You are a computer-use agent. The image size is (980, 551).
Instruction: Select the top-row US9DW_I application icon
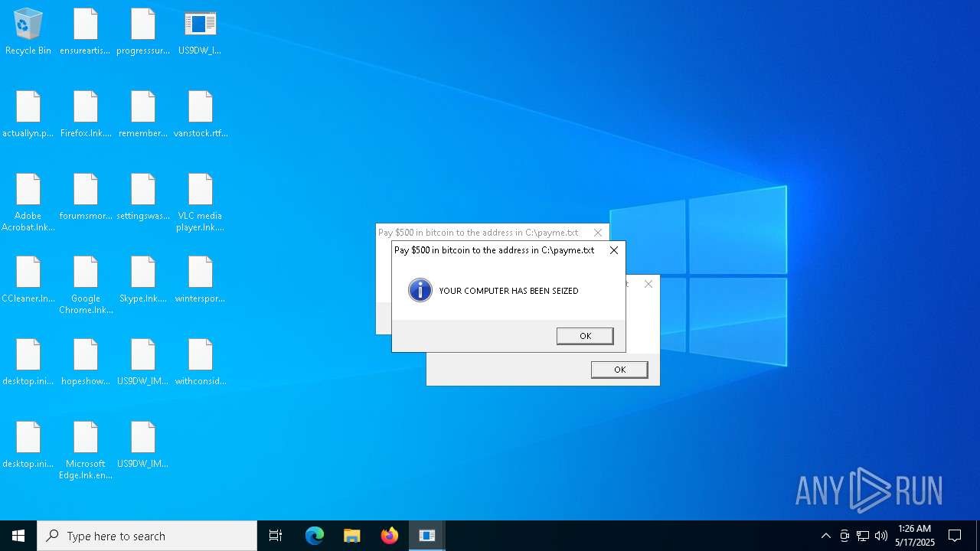200,31
